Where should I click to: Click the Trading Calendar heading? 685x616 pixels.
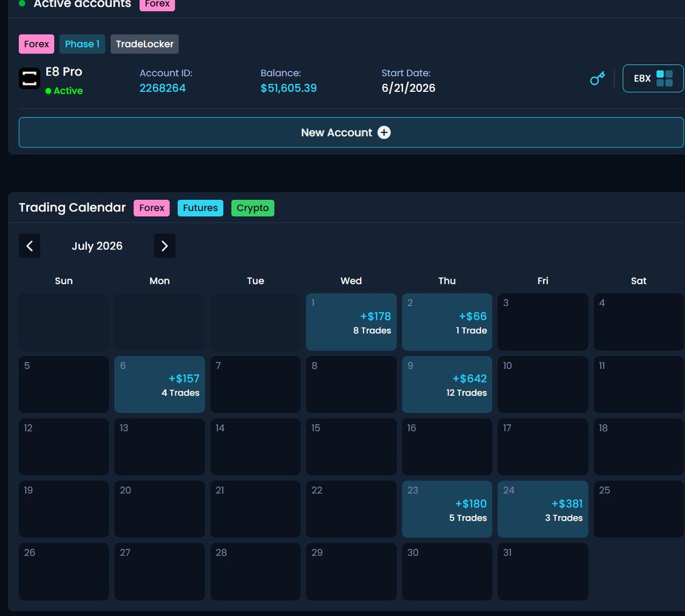click(x=72, y=208)
